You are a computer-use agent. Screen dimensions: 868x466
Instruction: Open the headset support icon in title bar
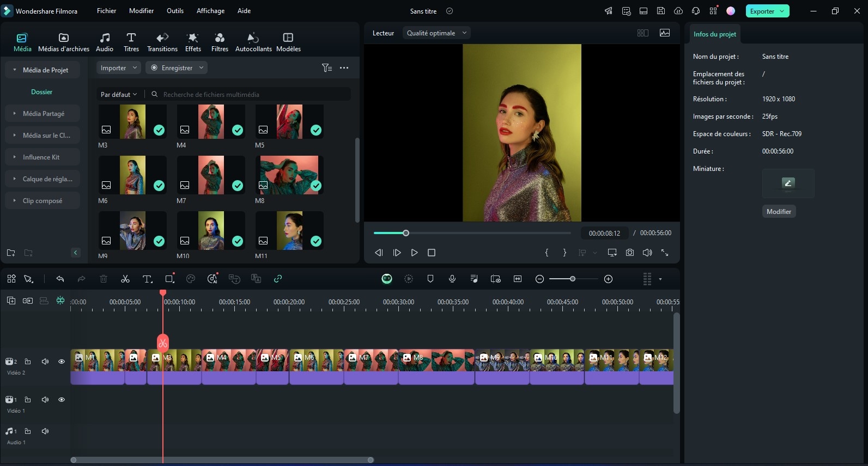point(696,11)
